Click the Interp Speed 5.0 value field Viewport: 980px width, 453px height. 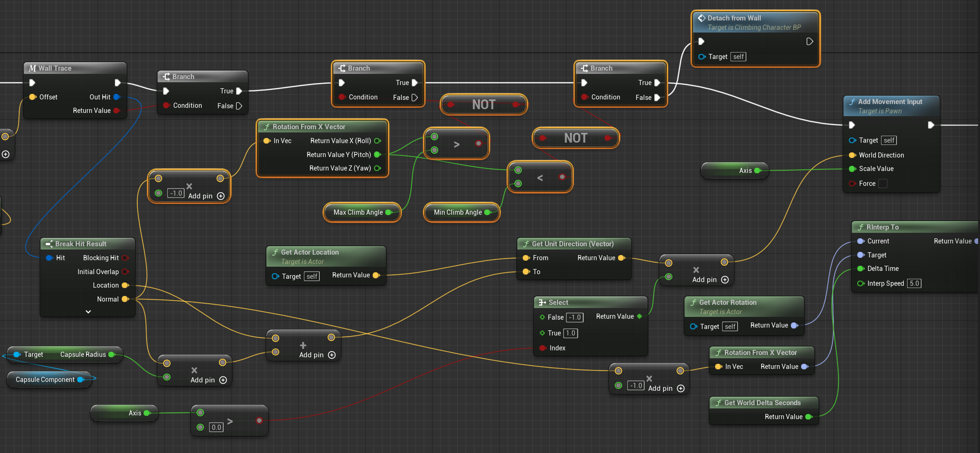pos(914,283)
